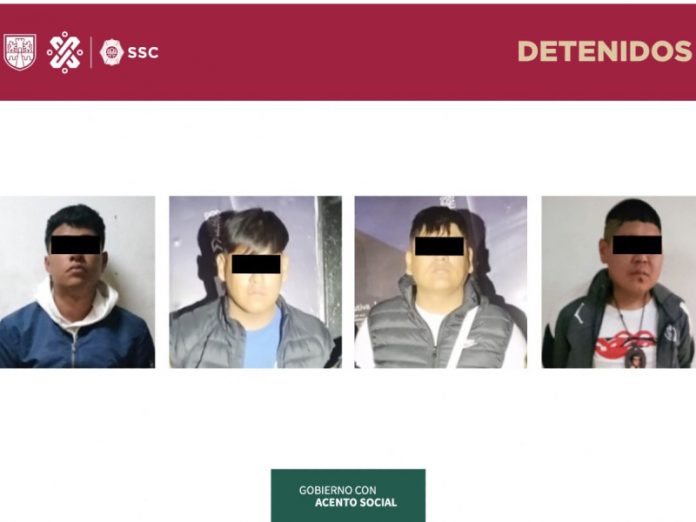Image resolution: width=696 pixels, height=522 pixels.
Task: Click the black censor bar on the fourth detainee
Action: coord(637,245)
